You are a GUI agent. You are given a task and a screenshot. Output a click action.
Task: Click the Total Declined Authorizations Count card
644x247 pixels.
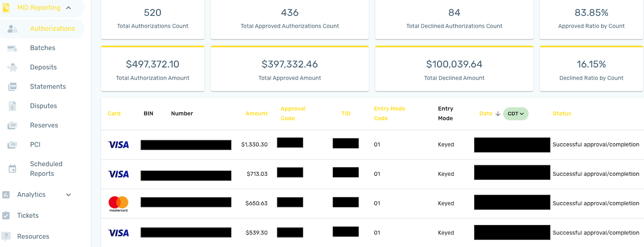coord(454,19)
